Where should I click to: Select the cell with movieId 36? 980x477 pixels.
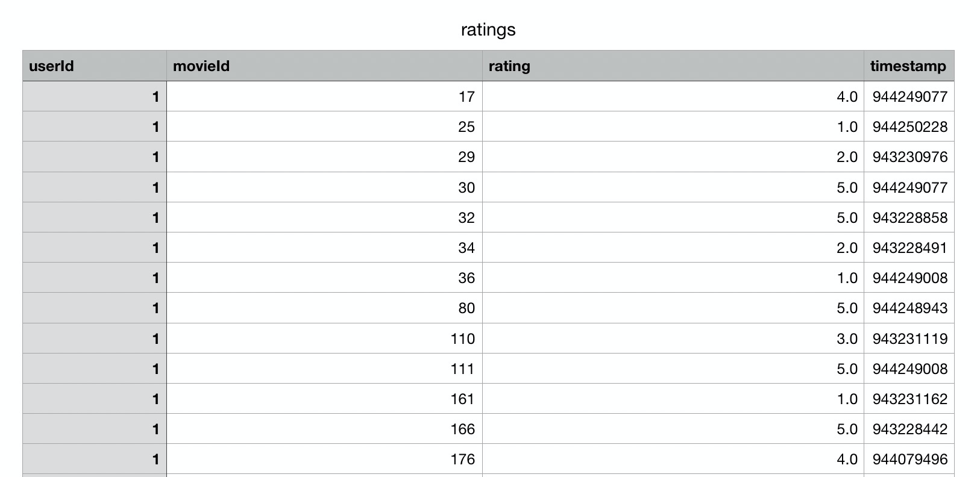(x=324, y=278)
